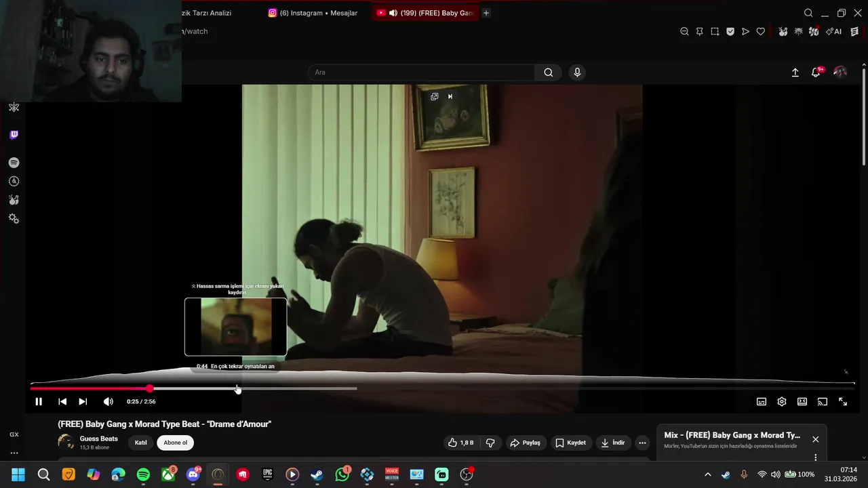Screen dimensions: 868x488
Task: Open the YouTube account avatar menu
Action: point(840,72)
